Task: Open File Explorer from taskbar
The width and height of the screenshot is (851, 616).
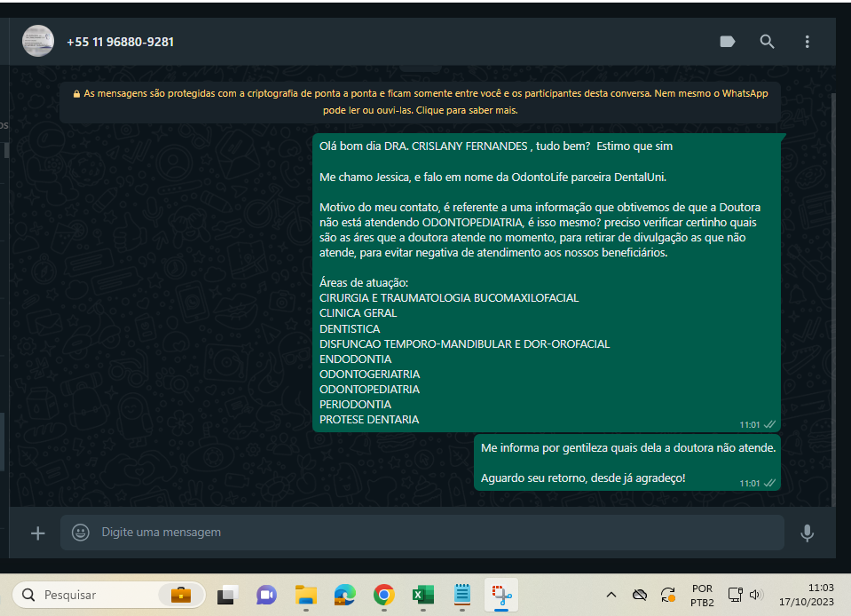Action: click(x=305, y=595)
